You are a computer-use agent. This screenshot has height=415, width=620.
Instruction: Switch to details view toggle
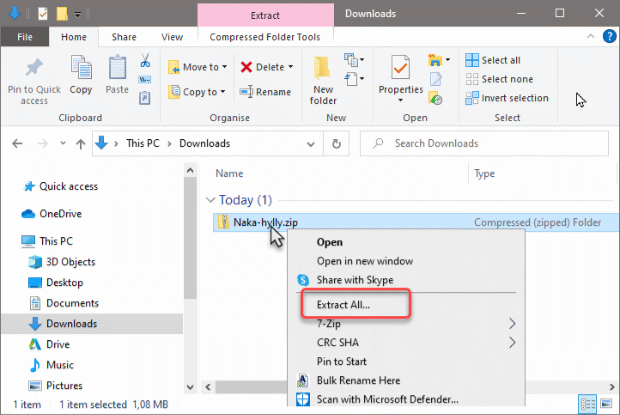[588, 404]
